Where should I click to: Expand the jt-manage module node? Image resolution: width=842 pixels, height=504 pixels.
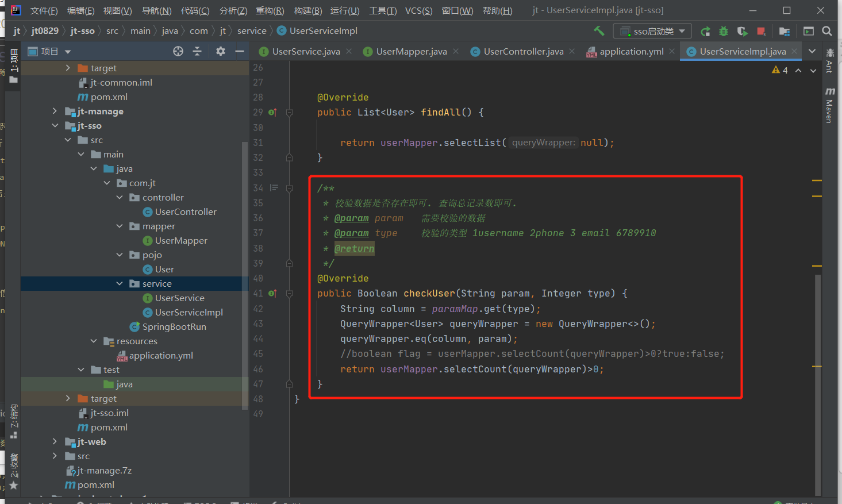click(x=55, y=111)
